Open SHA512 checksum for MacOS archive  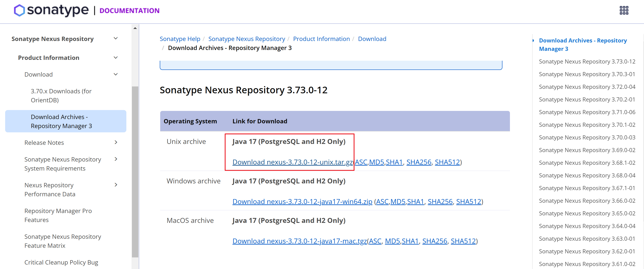click(463, 241)
